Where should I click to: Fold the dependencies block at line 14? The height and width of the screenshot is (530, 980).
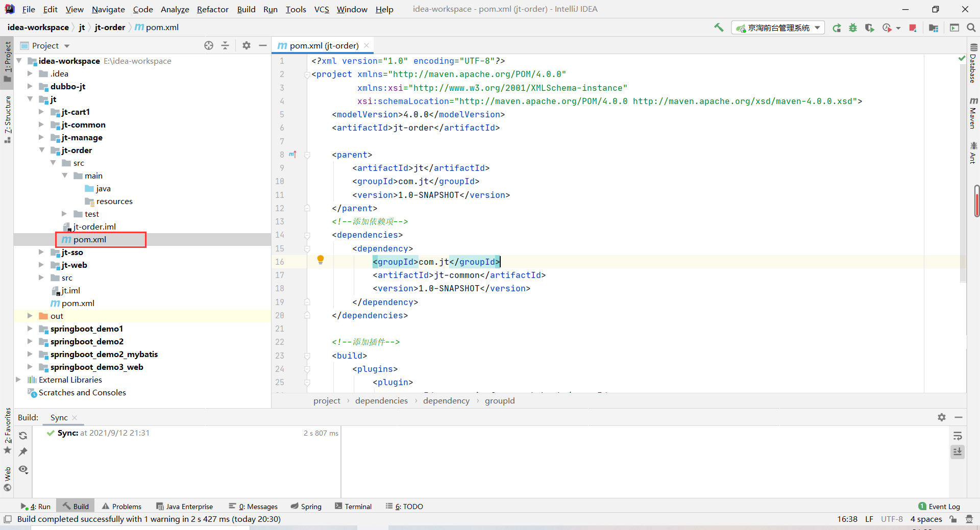307,235
